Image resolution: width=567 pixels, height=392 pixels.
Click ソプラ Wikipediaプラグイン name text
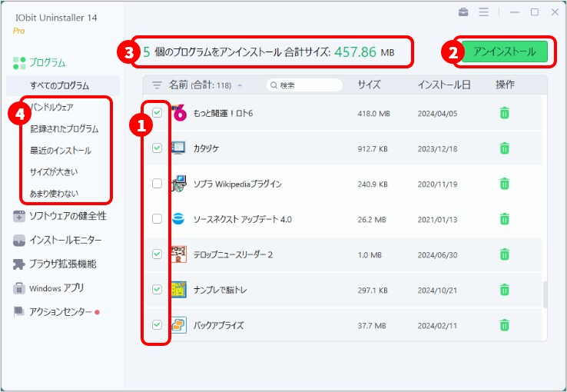point(237,184)
